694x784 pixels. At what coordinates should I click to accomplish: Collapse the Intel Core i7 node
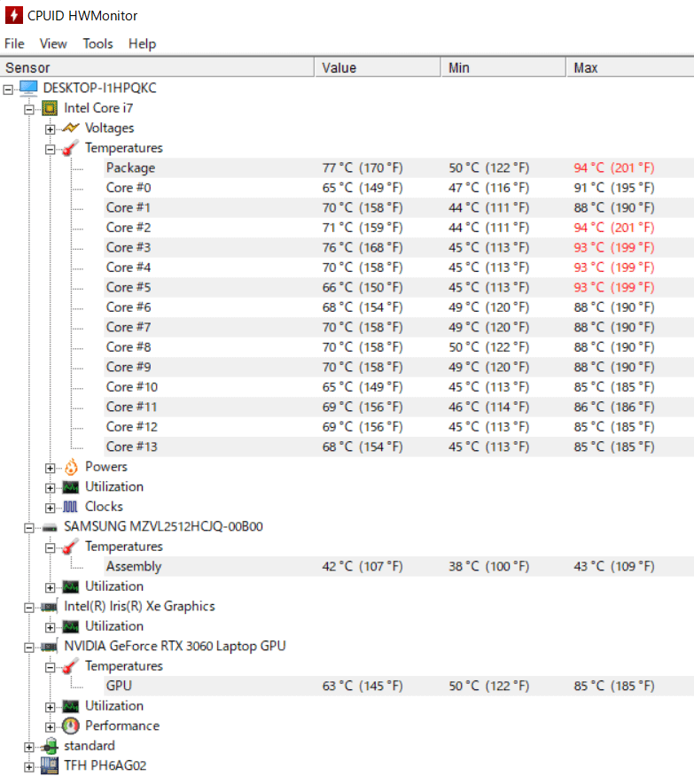29,110
